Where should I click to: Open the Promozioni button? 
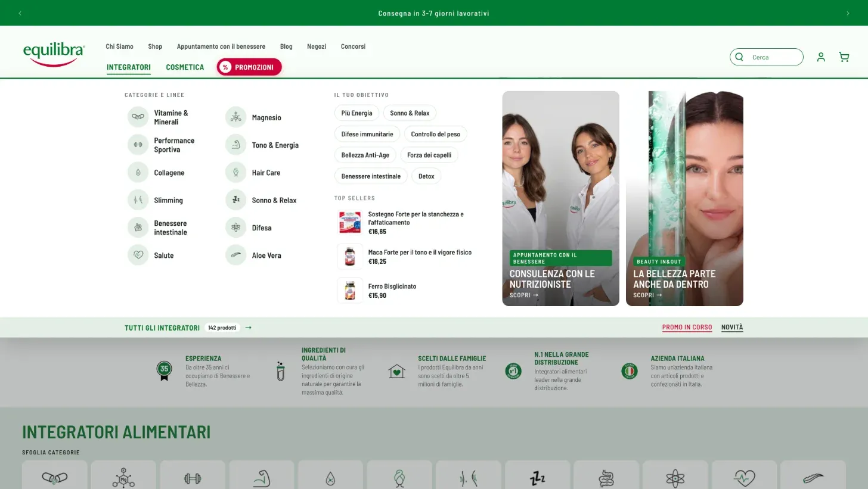tap(249, 67)
